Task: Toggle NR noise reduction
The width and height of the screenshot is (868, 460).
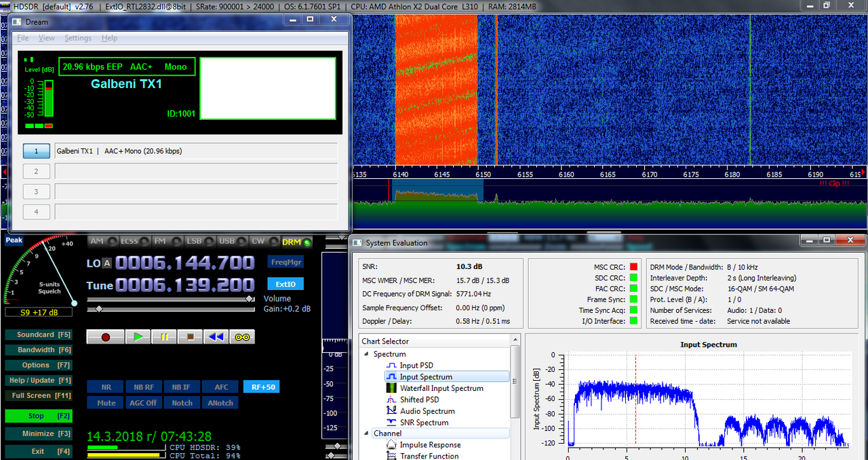Action: 106,387
